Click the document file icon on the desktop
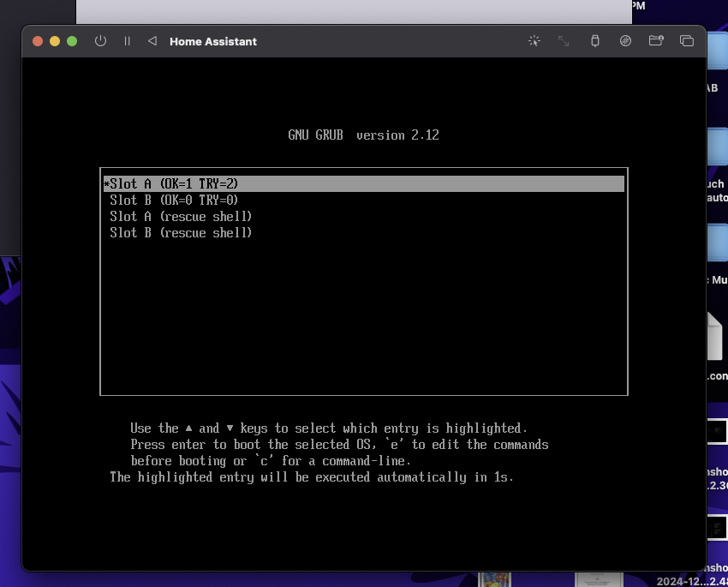The height and width of the screenshot is (587, 728). click(x=718, y=334)
